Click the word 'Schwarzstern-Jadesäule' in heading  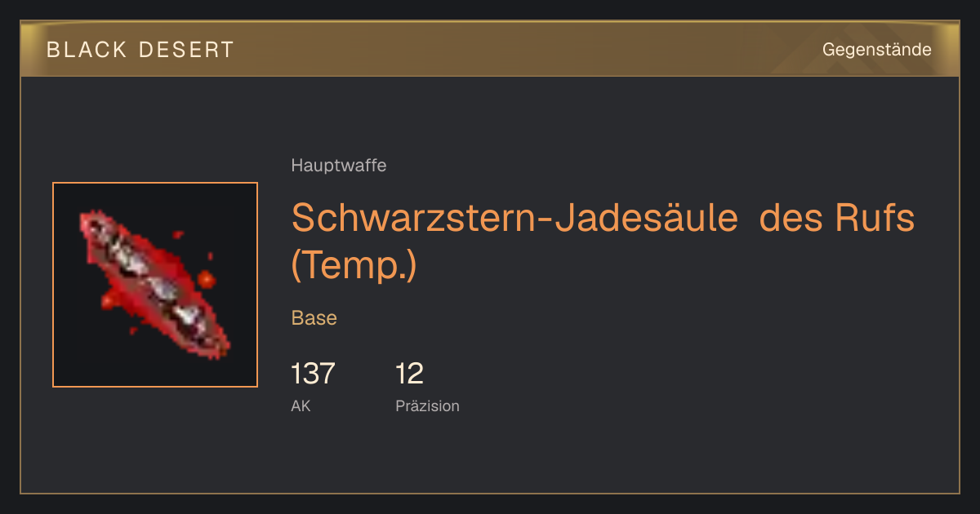(514, 218)
